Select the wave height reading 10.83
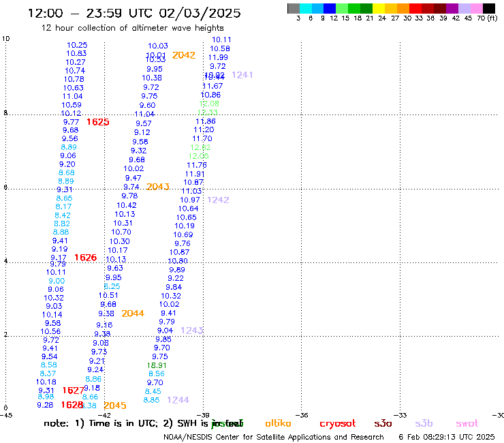The height and width of the screenshot is (443, 504). click(76, 53)
